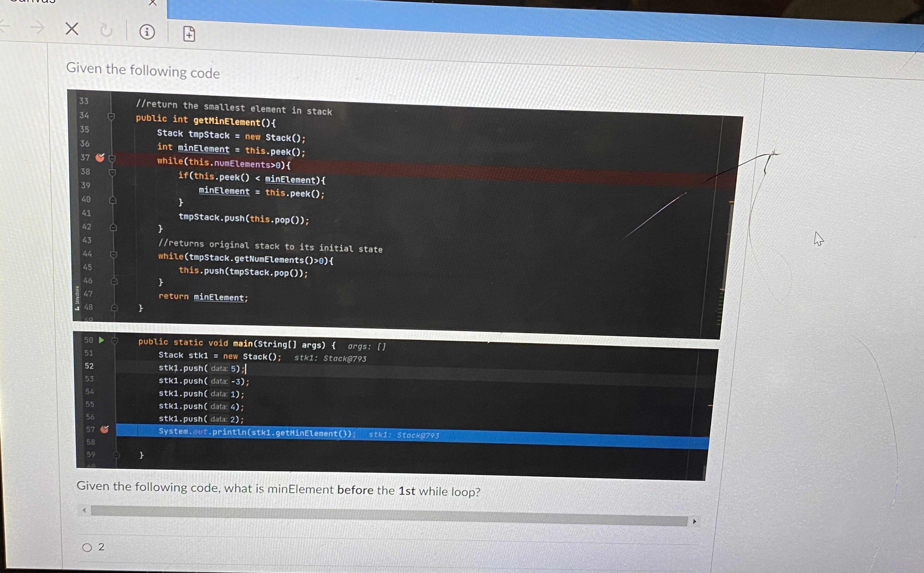
Task: Close the Canvas browser tab
Action: 152,3
